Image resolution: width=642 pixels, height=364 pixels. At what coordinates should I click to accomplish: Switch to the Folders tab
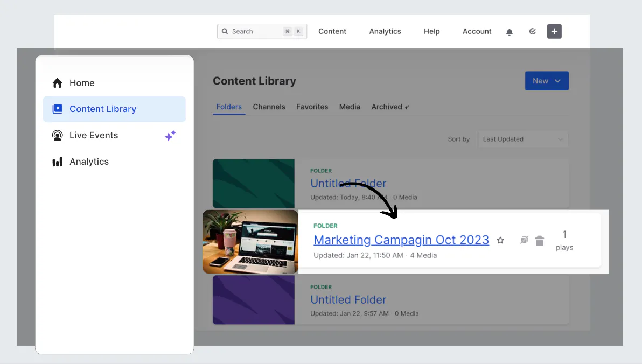(229, 107)
